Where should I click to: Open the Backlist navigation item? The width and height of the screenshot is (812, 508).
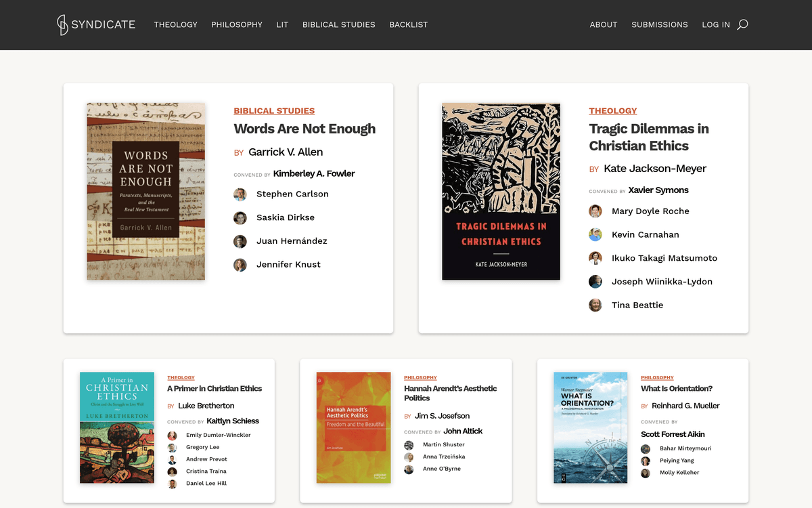tap(408, 24)
